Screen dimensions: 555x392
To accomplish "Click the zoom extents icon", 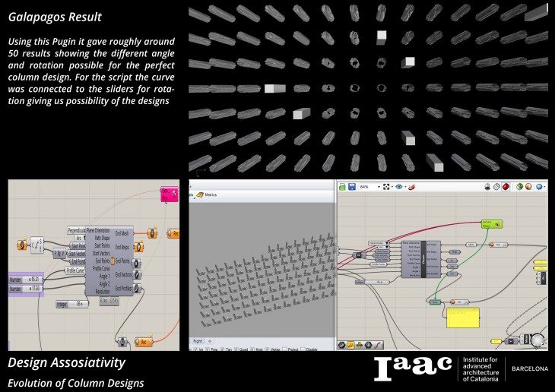I will point(387,187).
